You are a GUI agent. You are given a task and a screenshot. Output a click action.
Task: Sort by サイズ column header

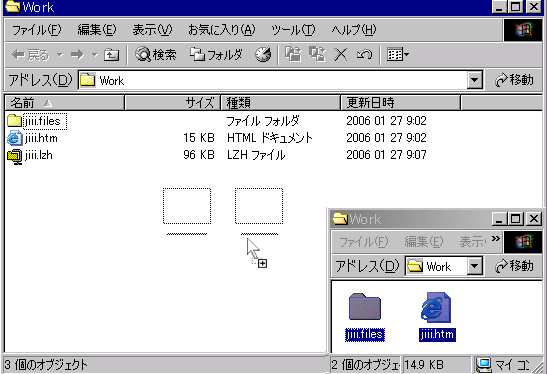[173, 103]
